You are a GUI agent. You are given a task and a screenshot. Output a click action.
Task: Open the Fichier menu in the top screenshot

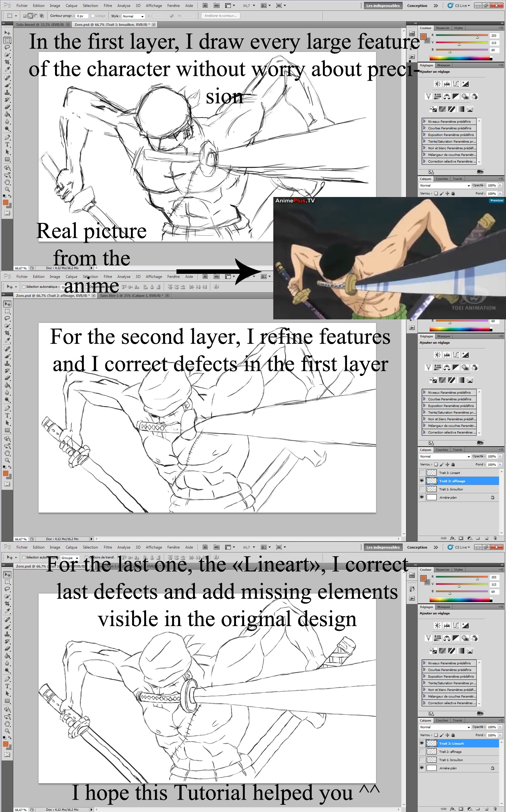[22, 6]
